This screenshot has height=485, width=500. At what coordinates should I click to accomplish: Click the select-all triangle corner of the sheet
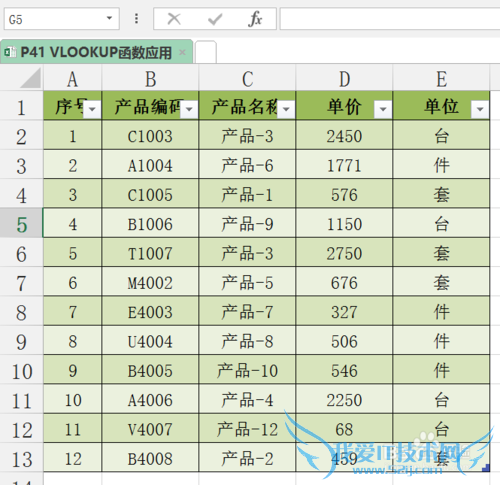[x=31, y=78]
